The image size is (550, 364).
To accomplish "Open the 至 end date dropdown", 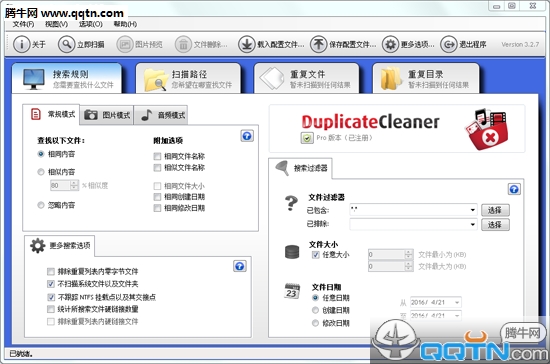I will pos(457,316).
